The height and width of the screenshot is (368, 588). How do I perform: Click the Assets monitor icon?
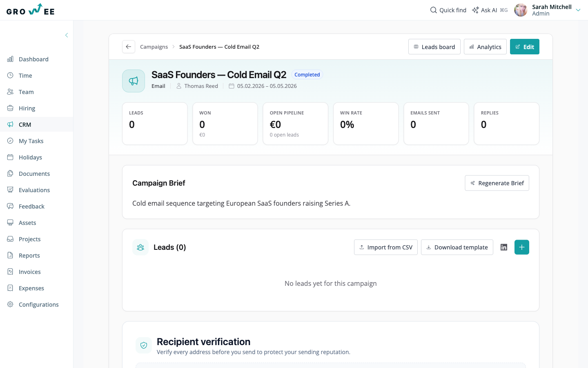[x=10, y=223]
